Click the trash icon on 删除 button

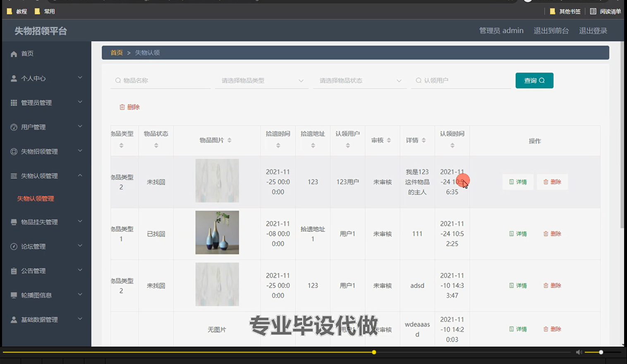coord(123,107)
